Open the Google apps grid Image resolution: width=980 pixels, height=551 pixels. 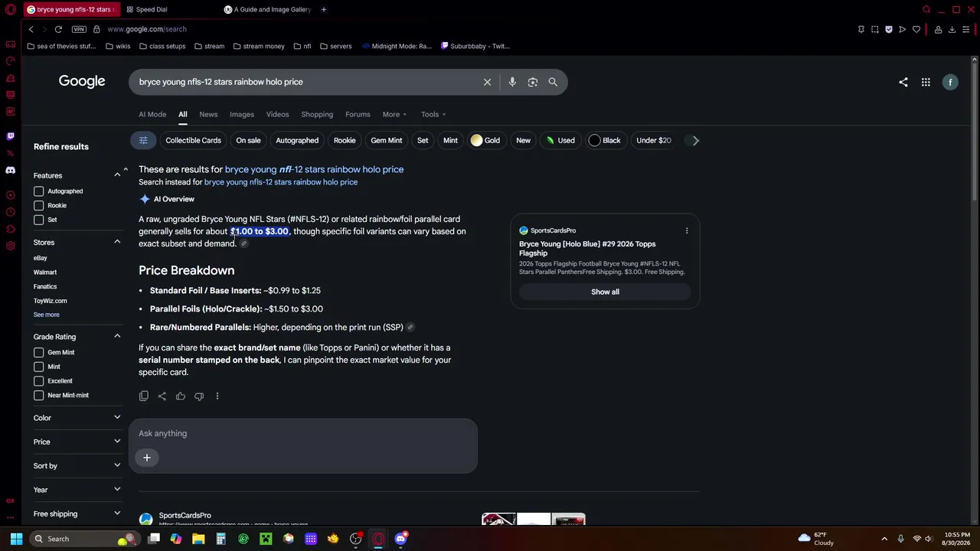(926, 82)
